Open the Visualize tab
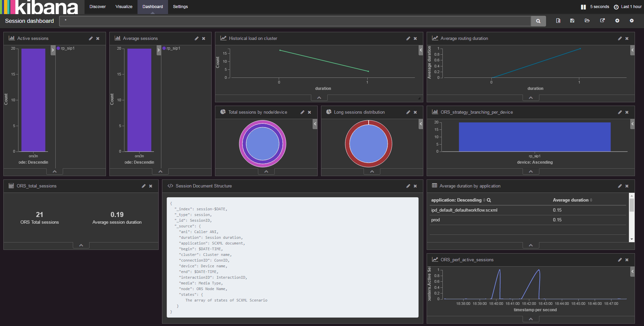This screenshot has width=644, height=326. pyautogui.click(x=124, y=7)
